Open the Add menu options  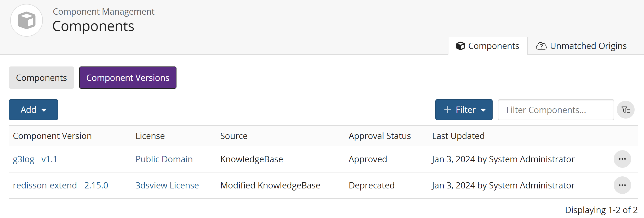pyautogui.click(x=29, y=110)
